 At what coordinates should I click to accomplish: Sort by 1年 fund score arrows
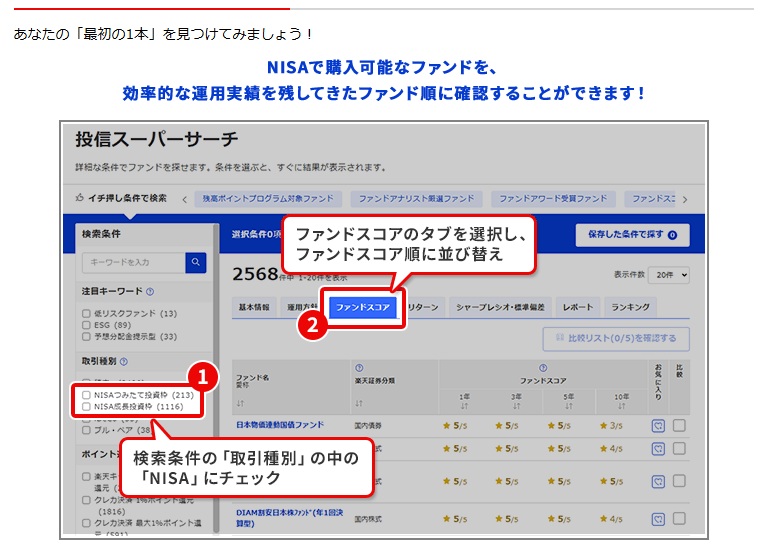click(463, 404)
